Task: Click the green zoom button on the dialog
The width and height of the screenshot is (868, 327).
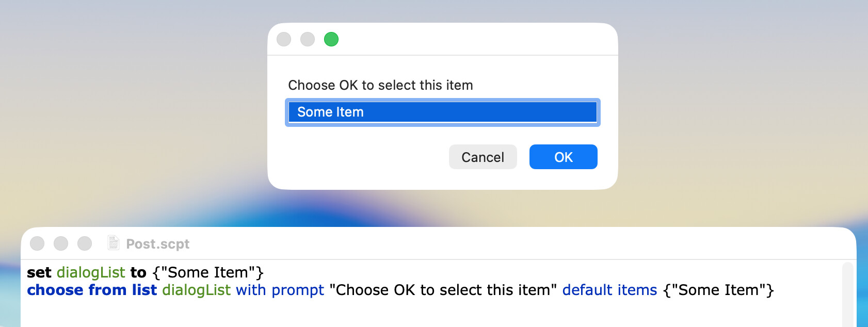Action: click(331, 39)
